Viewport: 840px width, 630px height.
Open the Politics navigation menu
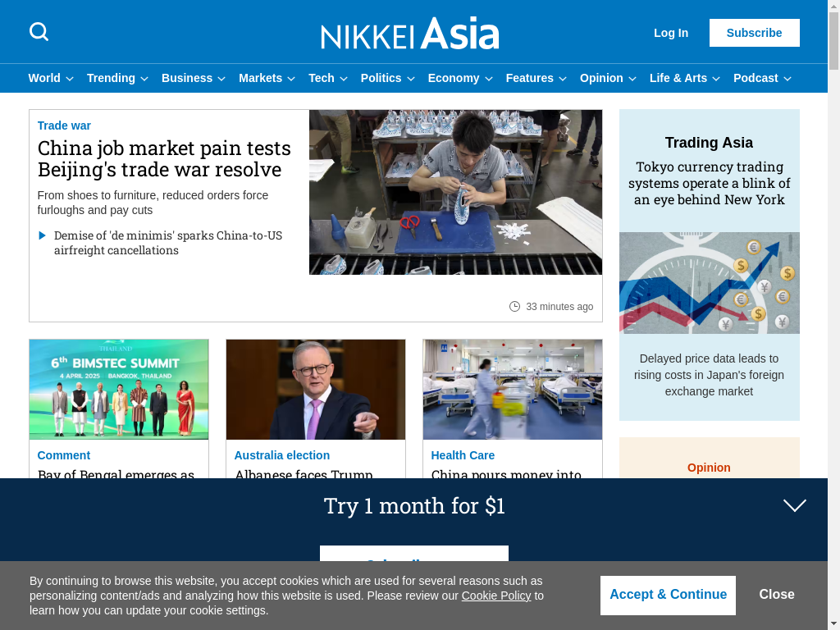(388, 78)
